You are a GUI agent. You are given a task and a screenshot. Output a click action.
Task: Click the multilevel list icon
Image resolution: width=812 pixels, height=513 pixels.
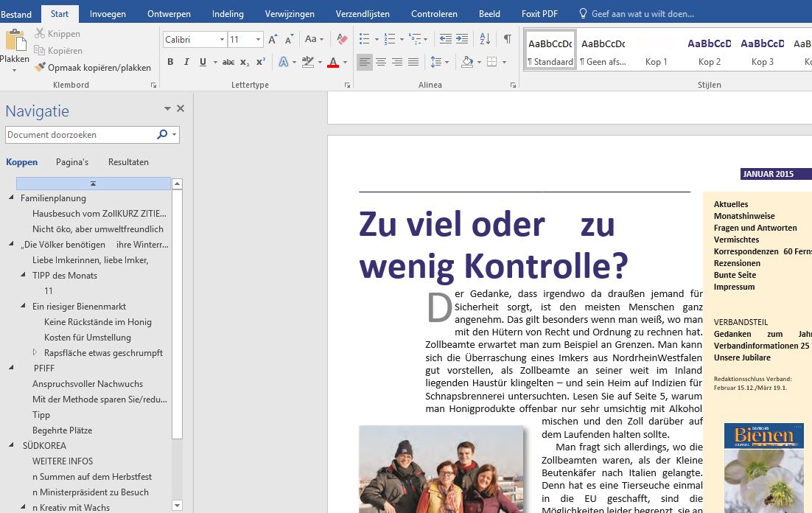pyautogui.click(x=415, y=39)
